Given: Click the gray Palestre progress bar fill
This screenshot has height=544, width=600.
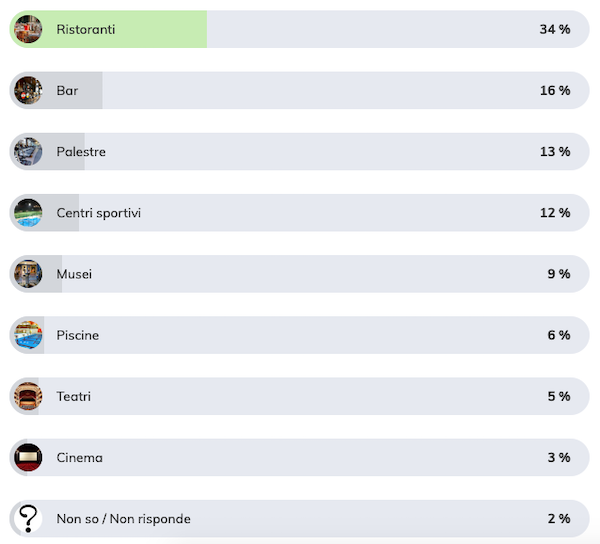Looking at the screenshot, I should pos(47,151).
